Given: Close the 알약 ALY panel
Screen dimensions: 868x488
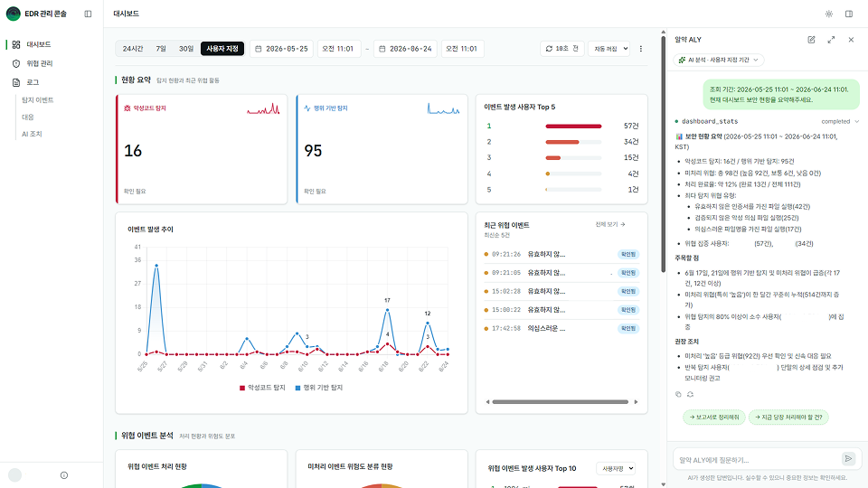Looking at the screenshot, I should pyautogui.click(x=851, y=40).
